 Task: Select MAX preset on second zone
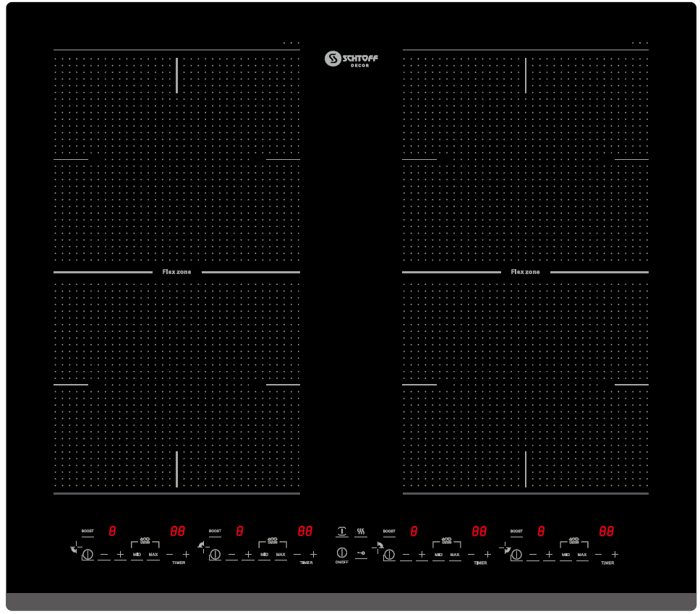281,555
